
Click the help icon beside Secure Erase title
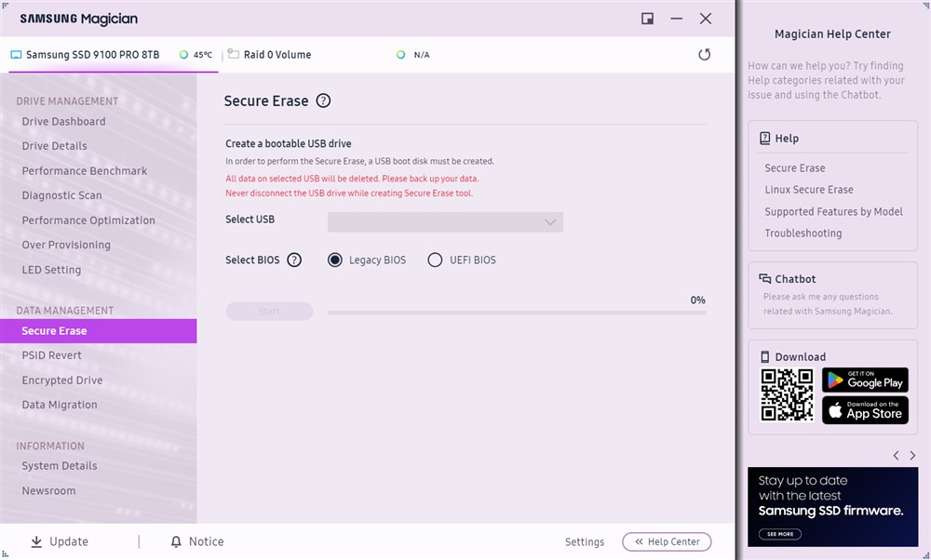323,101
